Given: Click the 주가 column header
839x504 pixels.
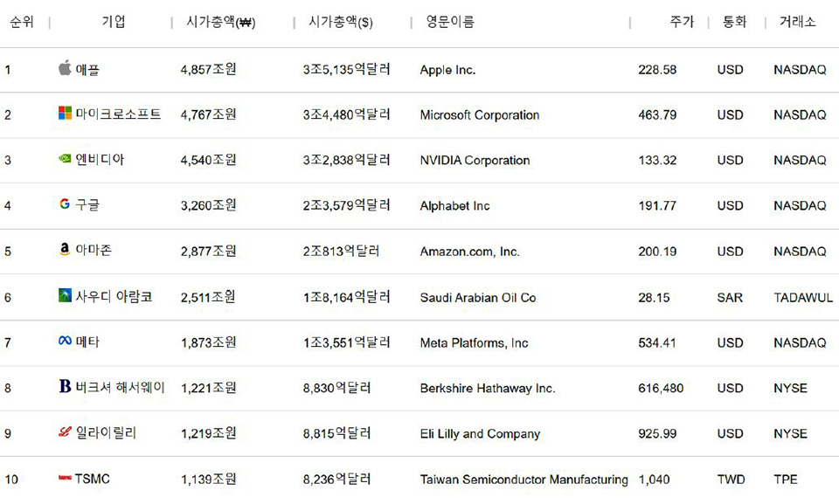Looking at the screenshot, I should [681, 22].
